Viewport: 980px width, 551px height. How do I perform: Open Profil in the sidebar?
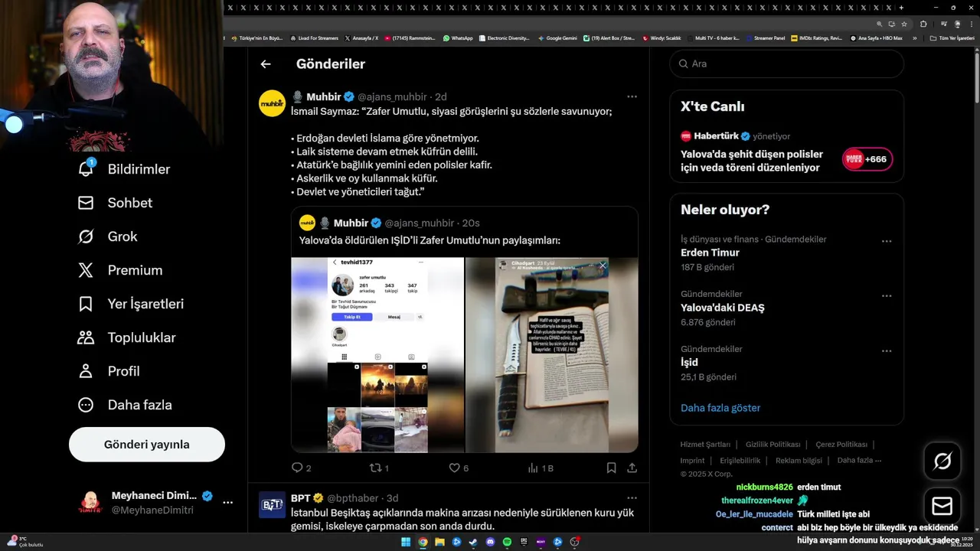pyautogui.click(x=109, y=371)
